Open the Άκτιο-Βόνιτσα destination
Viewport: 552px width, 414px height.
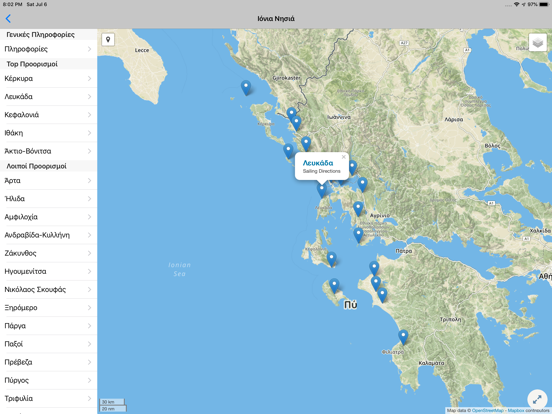(48, 151)
